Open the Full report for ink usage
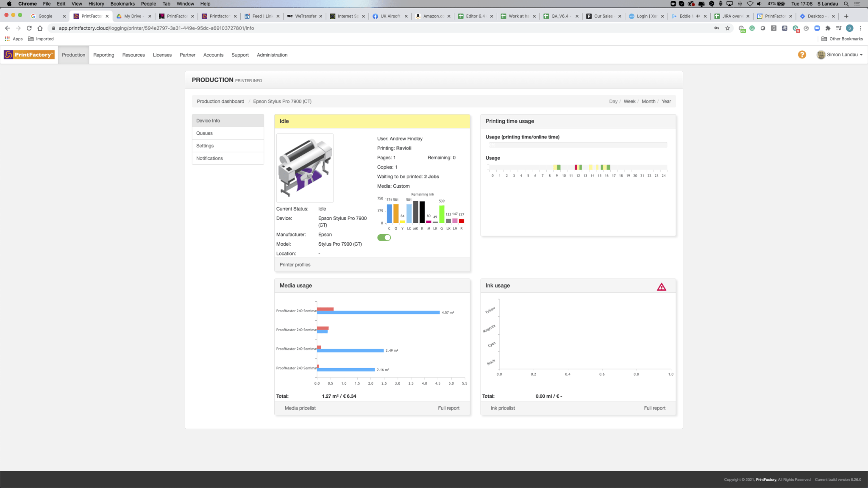 pos(654,408)
